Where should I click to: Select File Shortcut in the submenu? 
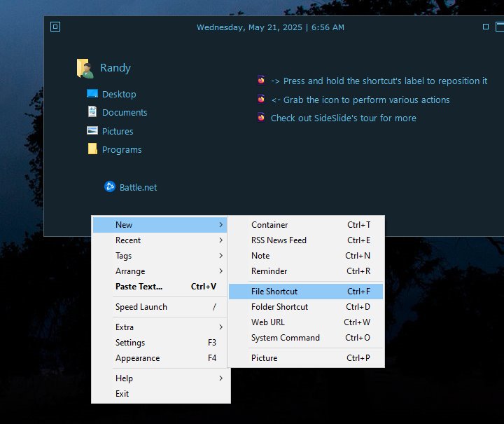(x=306, y=292)
